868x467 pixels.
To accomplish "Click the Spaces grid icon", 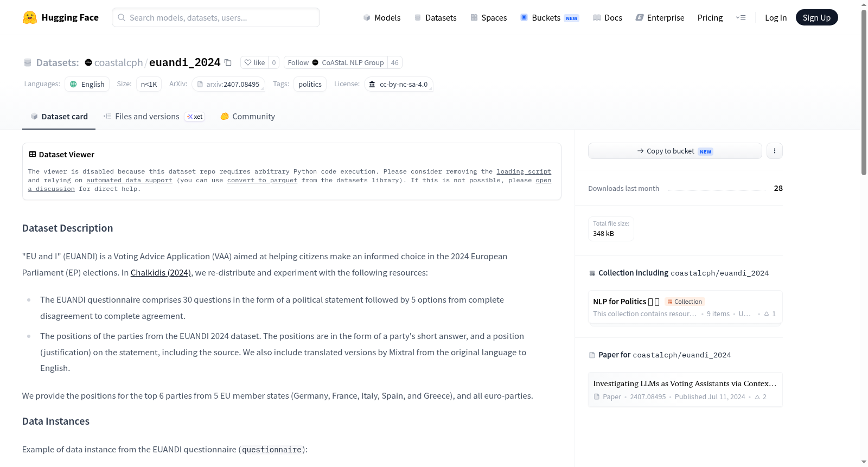I will (474, 17).
